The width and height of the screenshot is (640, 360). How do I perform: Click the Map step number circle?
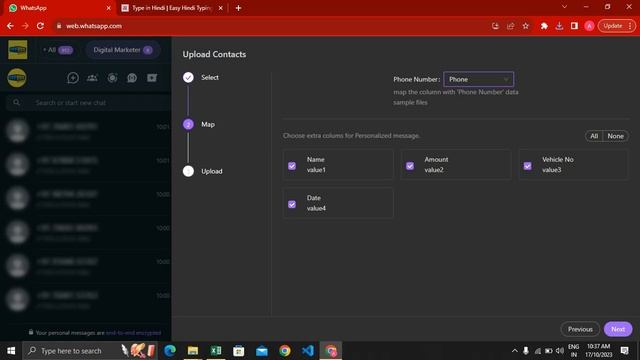click(188, 124)
